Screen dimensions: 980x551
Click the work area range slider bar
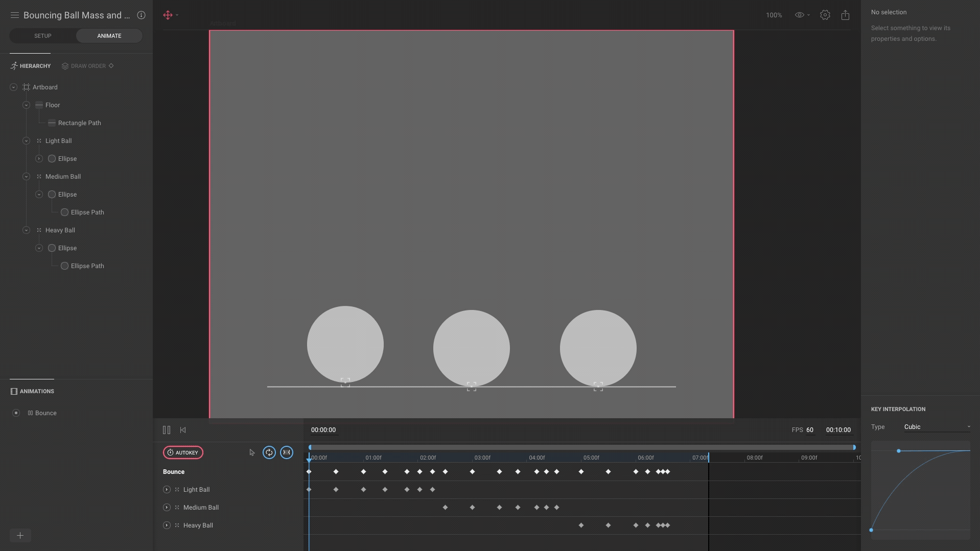582,447
